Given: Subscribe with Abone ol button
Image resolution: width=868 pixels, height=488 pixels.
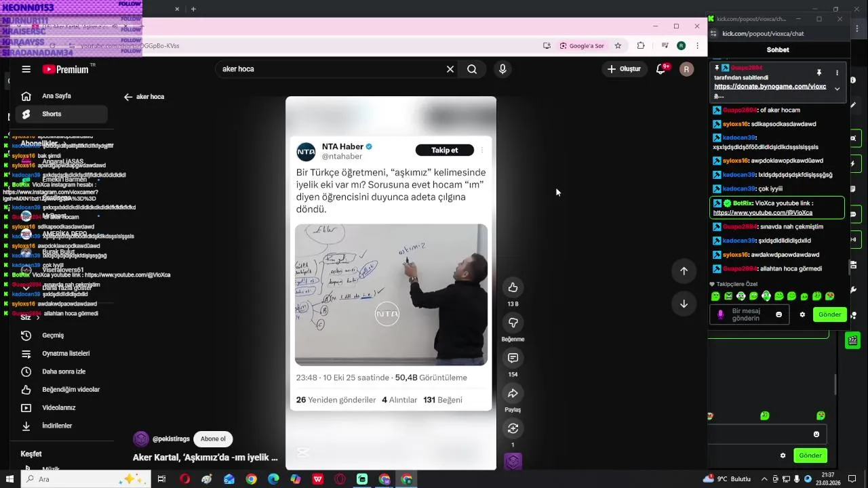Looking at the screenshot, I should coord(213,439).
